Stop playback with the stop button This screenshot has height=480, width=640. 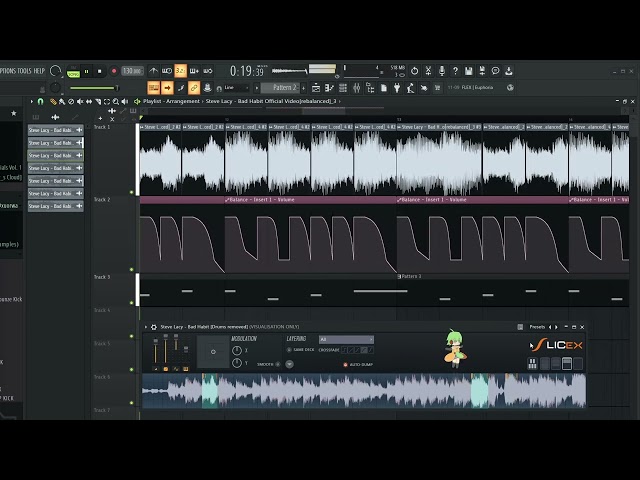pyautogui.click(x=100, y=71)
